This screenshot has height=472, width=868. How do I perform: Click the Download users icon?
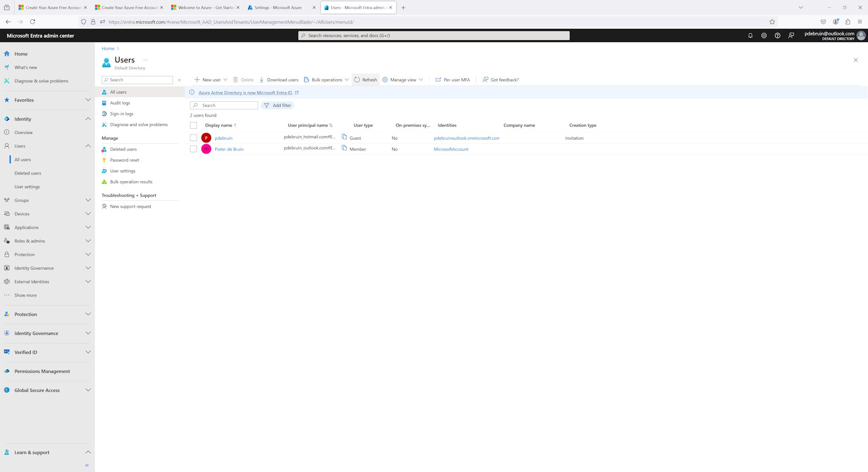[262, 80]
